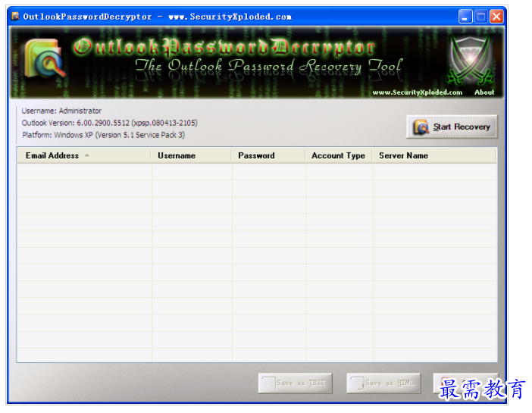This screenshot has height=413, width=532.
Task: Sort by Server Name column header
Action: [434, 155]
